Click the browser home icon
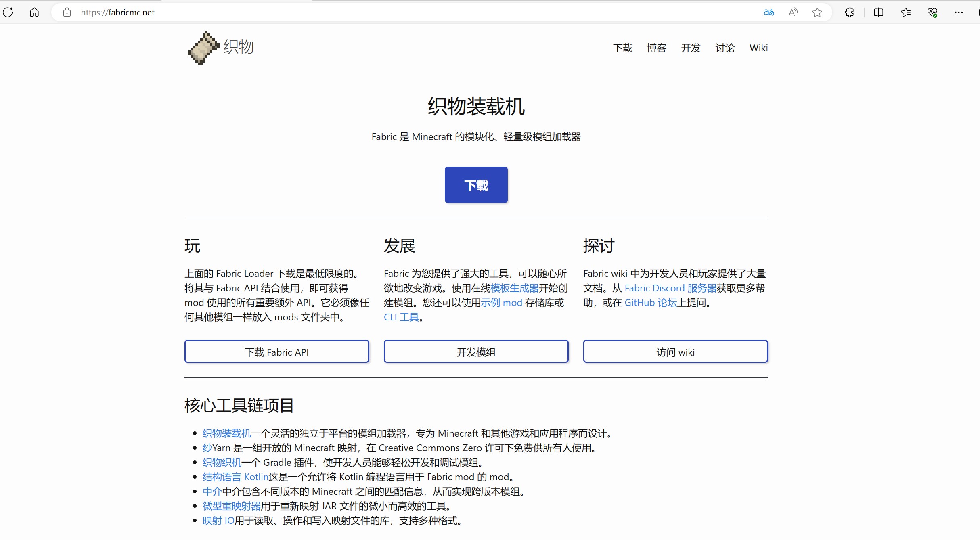This screenshot has height=540, width=980. pyautogui.click(x=34, y=13)
